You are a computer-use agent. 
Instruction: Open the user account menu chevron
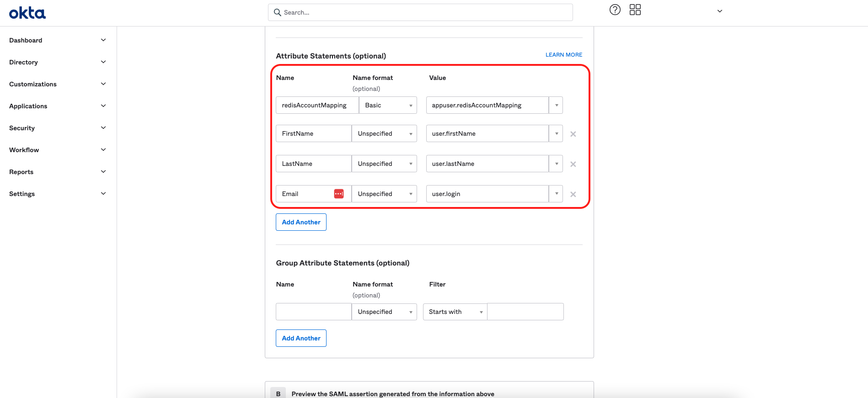719,11
